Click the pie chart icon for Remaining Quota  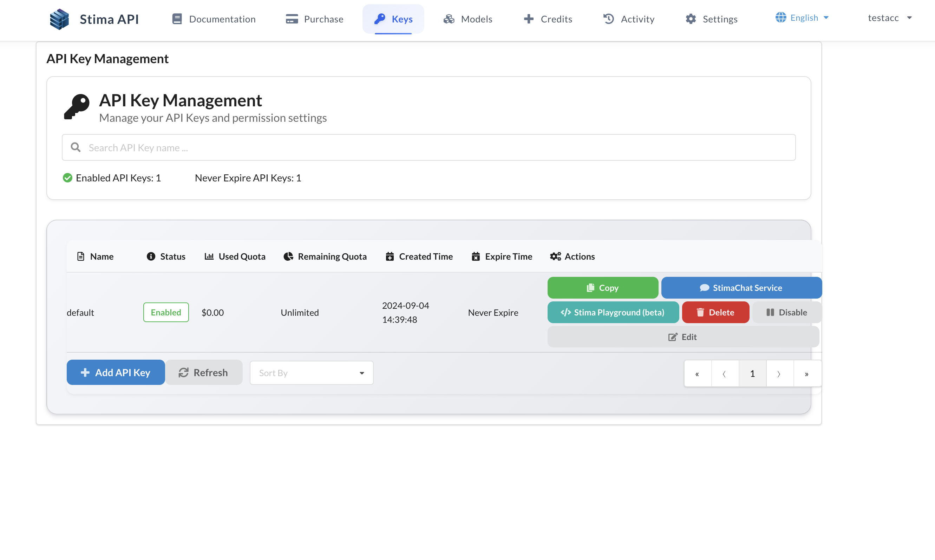coord(288,256)
